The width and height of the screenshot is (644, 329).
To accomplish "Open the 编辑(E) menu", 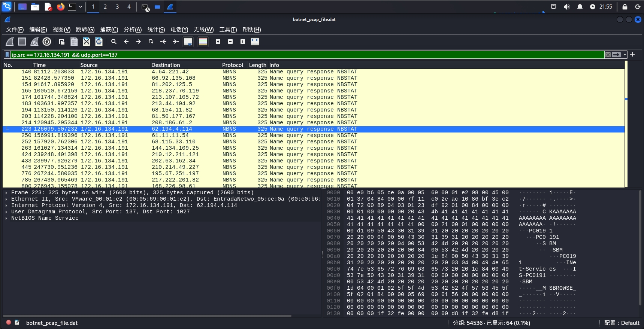I will [x=38, y=30].
